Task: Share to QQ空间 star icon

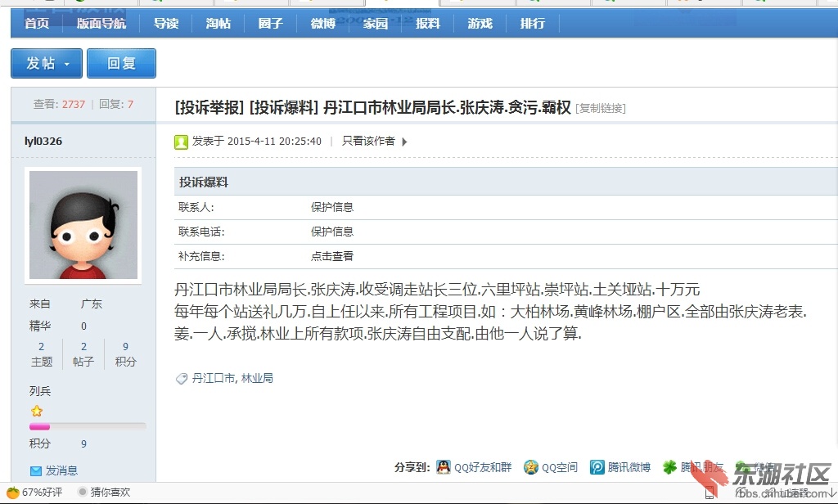Action: point(530,467)
